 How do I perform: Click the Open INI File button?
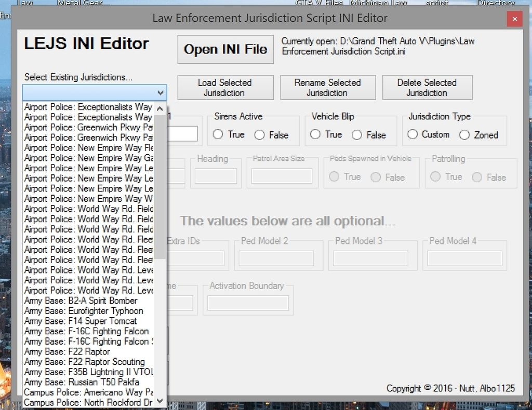click(225, 49)
